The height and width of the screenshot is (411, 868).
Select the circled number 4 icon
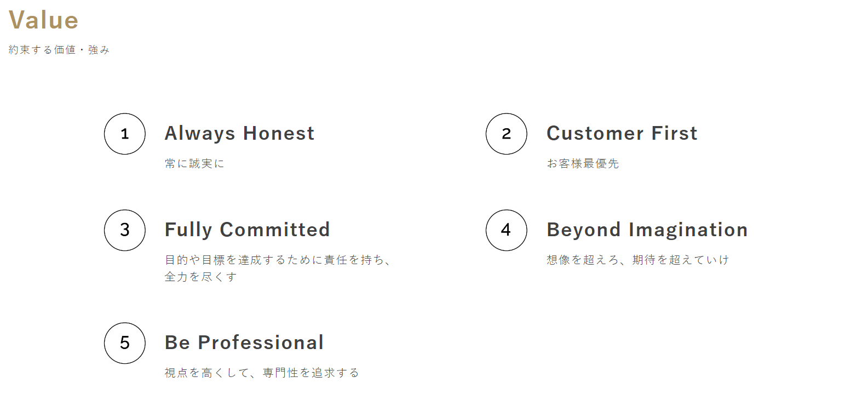pos(507,230)
